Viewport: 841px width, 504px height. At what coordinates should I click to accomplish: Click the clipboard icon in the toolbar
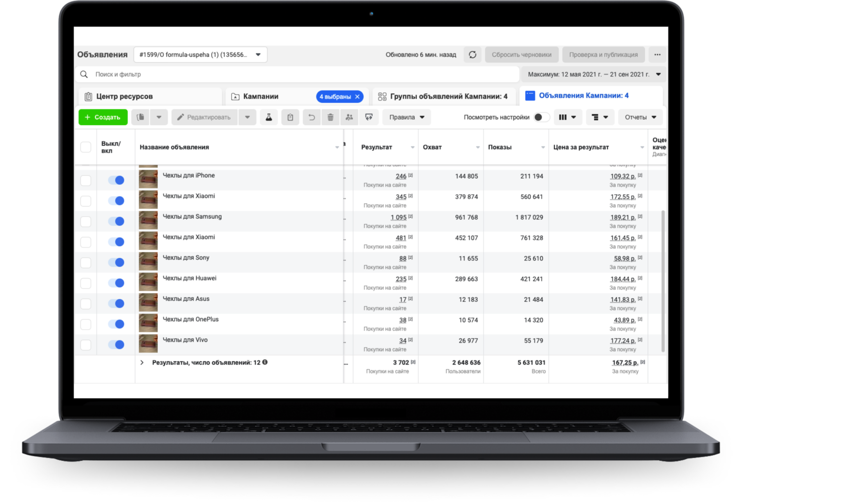pyautogui.click(x=290, y=117)
